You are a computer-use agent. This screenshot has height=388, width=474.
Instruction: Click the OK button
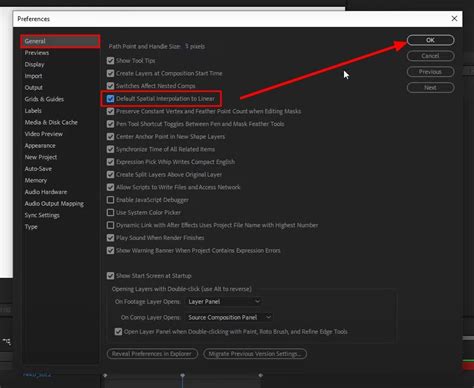click(x=430, y=40)
